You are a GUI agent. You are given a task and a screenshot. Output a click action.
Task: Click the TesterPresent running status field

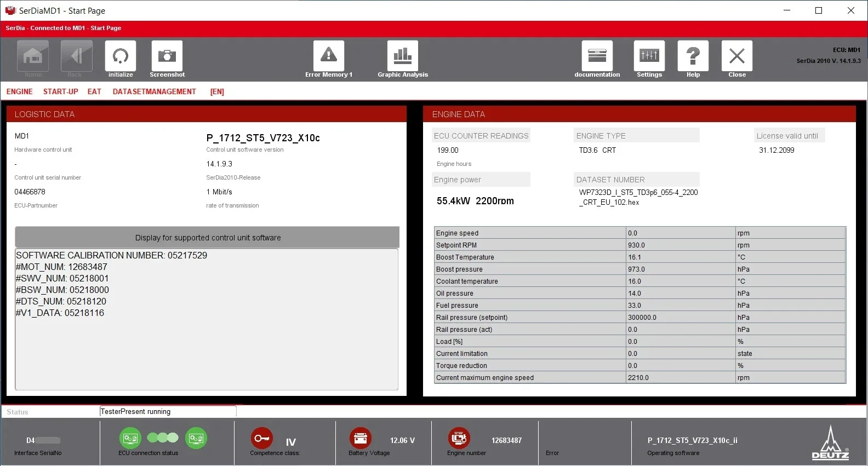point(168,411)
